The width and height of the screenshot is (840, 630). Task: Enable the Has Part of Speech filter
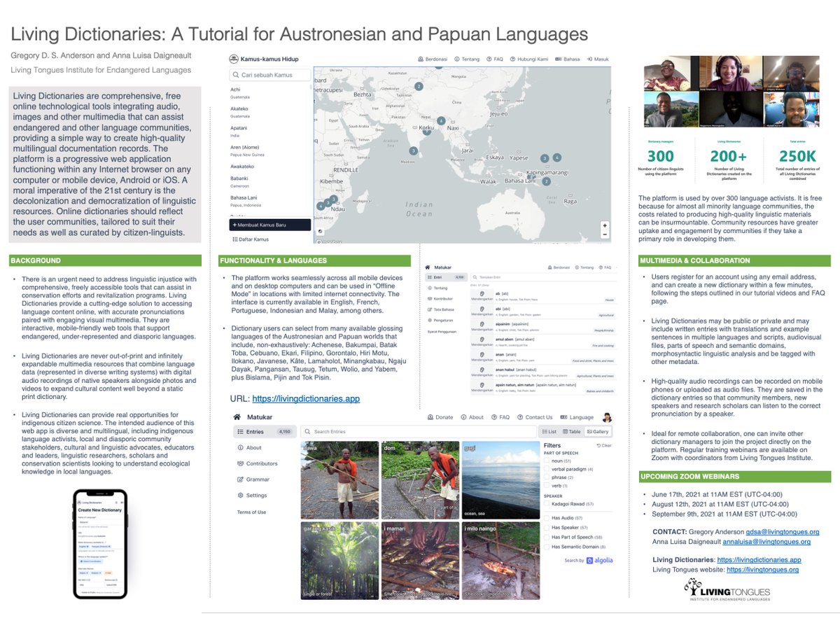[x=547, y=537]
